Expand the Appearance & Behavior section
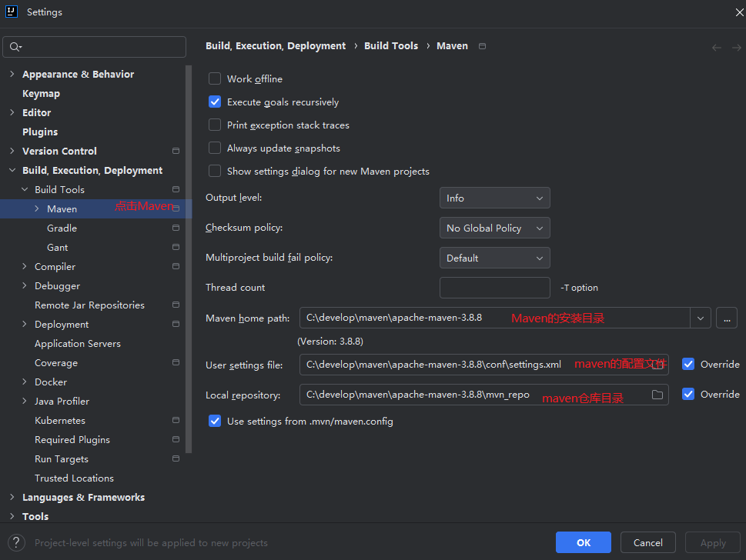Image resolution: width=746 pixels, height=560 pixels. pos(12,74)
